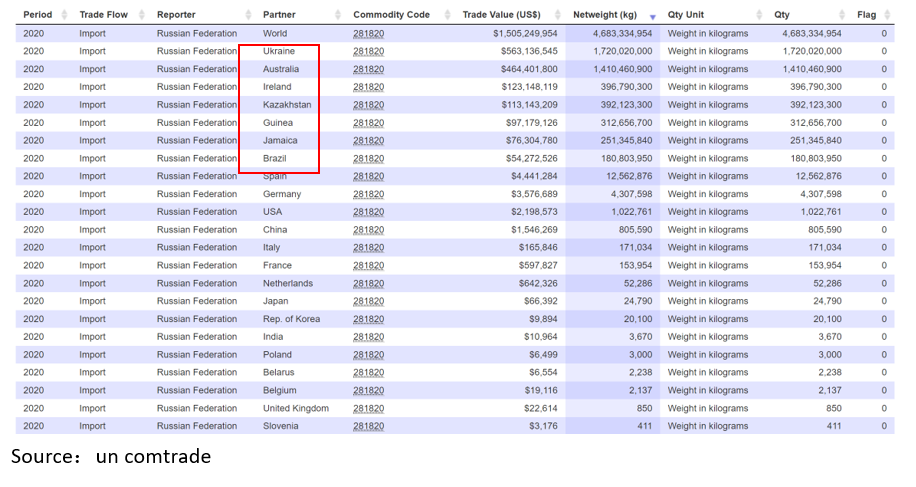Sort by Trade Flow column arrows
The image size is (916, 487).
pos(141,15)
